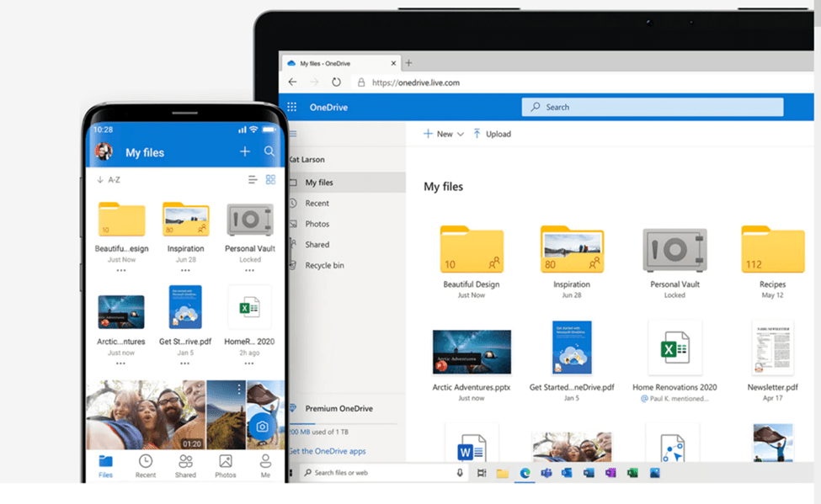Viewport: 821px width, 504px height.
Task: Tap the plus add icon in phone header
Action: coord(244,151)
